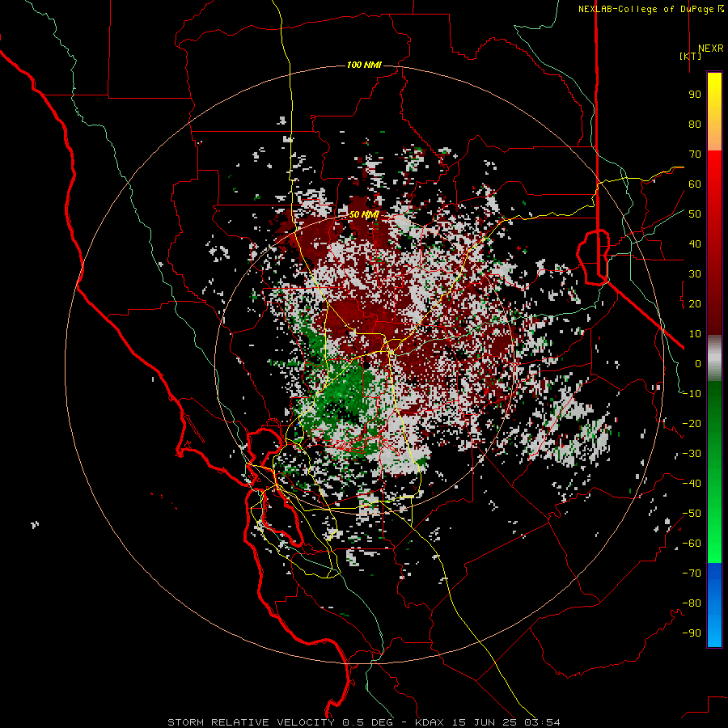728x728 pixels.
Task: Click the '50 NMI' range ring label
Action: 364,214
